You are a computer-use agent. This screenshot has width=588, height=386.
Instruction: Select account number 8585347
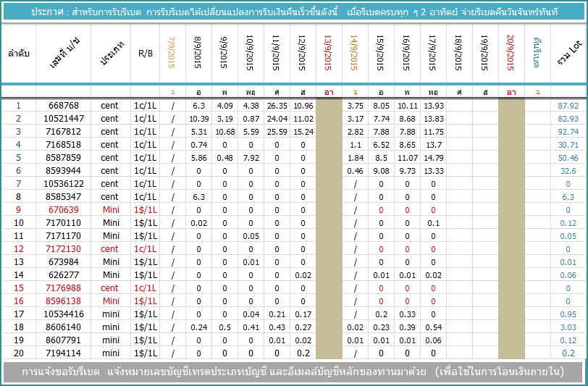click(64, 197)
